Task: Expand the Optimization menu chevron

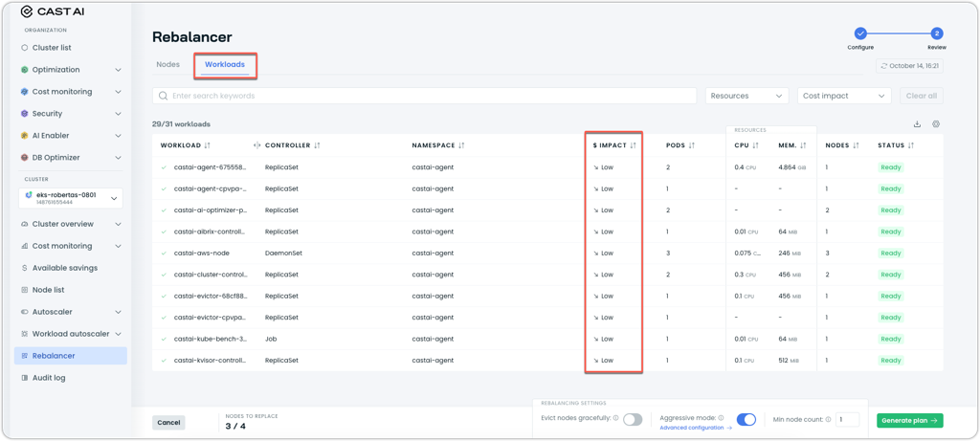Action: tap(118, 69)
